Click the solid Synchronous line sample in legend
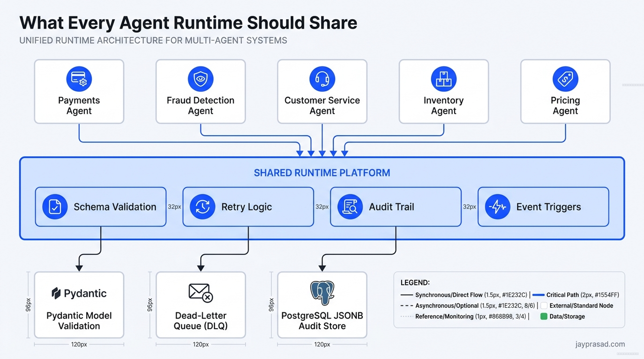The image size is (644, 359). pos(407,295)
